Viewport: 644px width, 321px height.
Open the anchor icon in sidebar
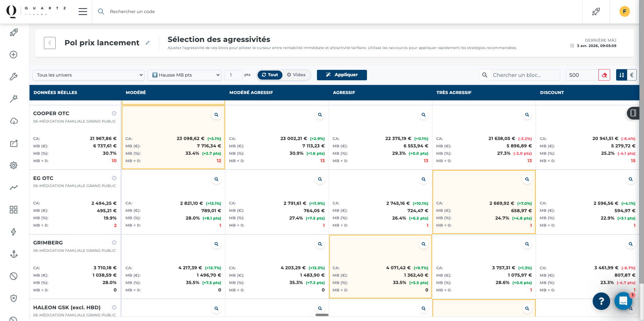tap(14, 254)
